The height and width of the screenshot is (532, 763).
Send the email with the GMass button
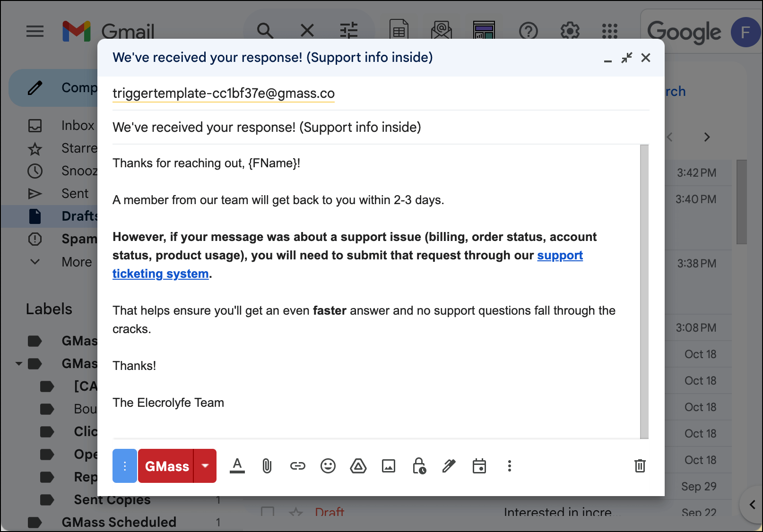pyautogui.click(x=166, y=466)
